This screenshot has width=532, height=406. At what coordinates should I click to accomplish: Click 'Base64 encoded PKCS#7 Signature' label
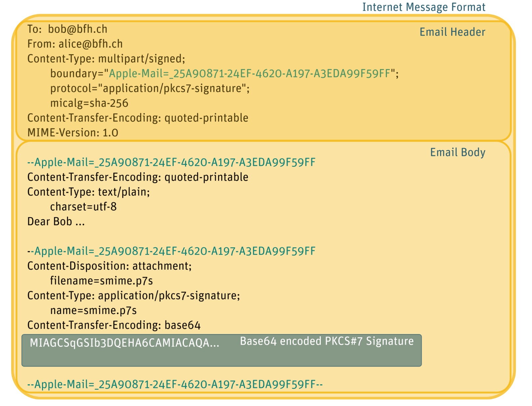click(x=327, y=341)
